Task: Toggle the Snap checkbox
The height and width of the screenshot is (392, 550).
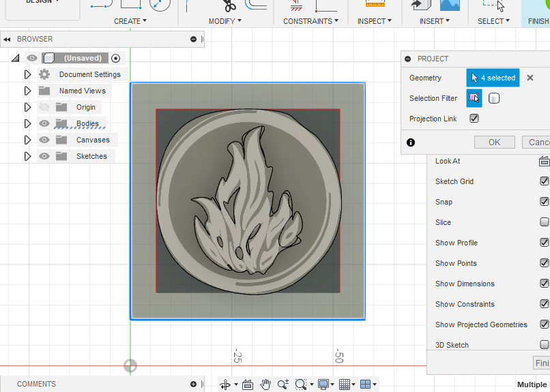Action: click(x=544, y=201)
